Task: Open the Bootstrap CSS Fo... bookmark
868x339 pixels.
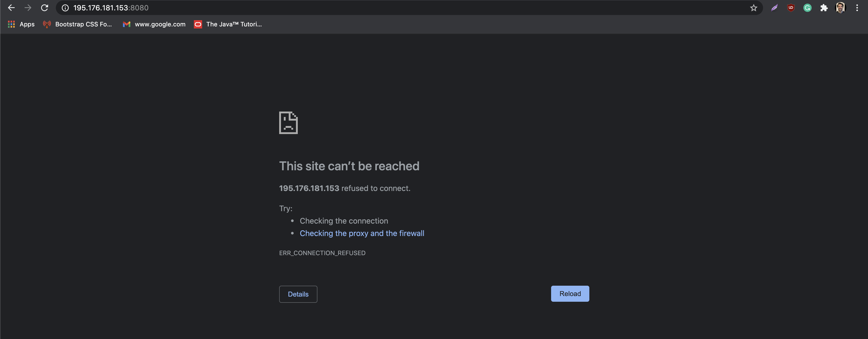Action: [77, 24]
